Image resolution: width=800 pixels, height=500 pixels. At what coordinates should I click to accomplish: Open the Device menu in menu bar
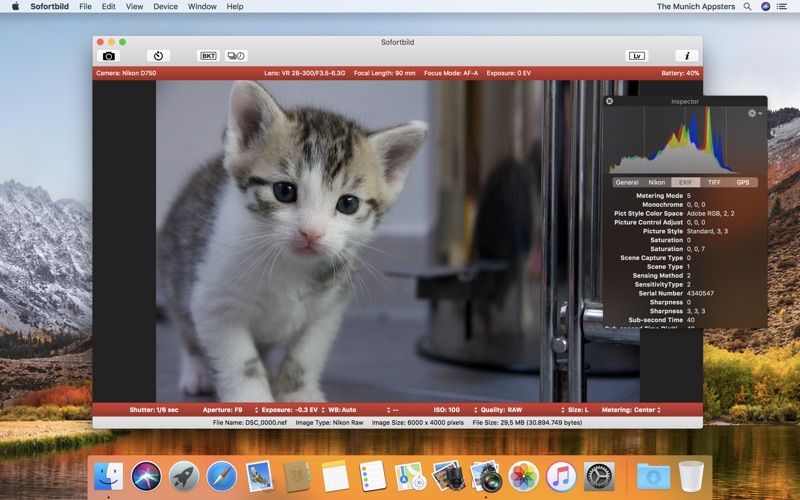coord(165,7)
